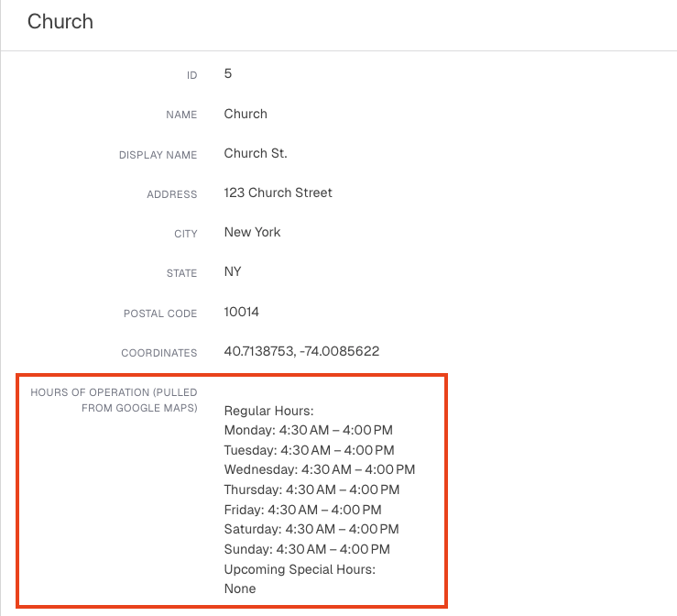Click the 123 Church Street address
677x616 pixels.
click(278, 192)
